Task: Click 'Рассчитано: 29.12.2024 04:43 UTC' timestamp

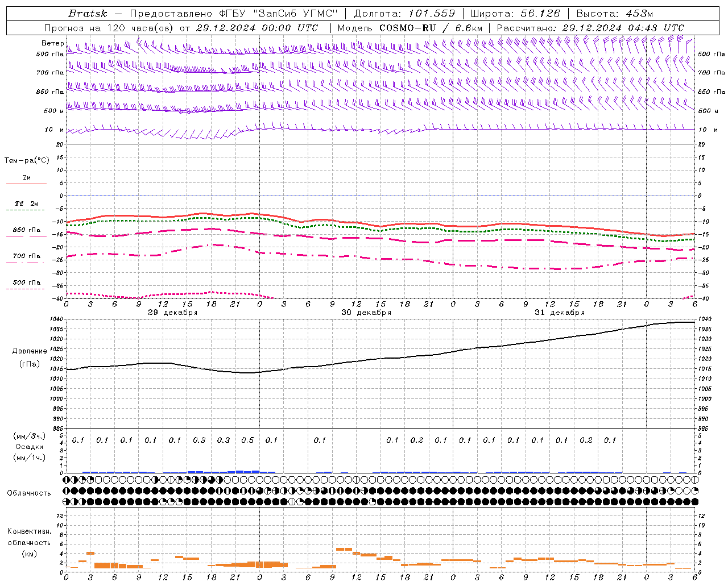Action: (x=590, y=28)
